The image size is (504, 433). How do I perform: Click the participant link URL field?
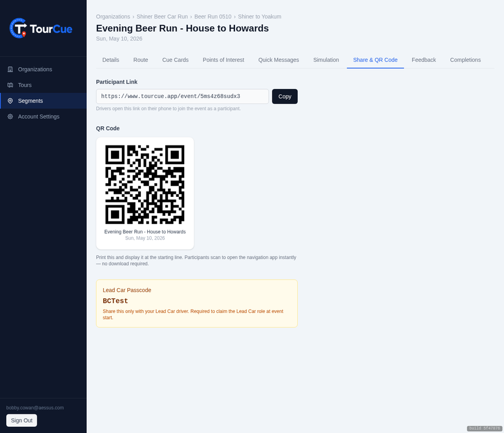point(182,96)
